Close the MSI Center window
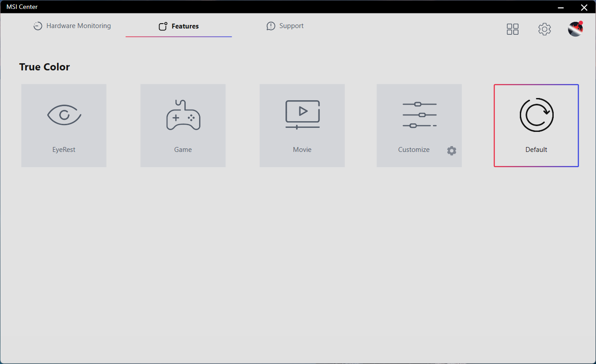The width and height of the screenshot is (596, 364). click(x=584, y=7)
